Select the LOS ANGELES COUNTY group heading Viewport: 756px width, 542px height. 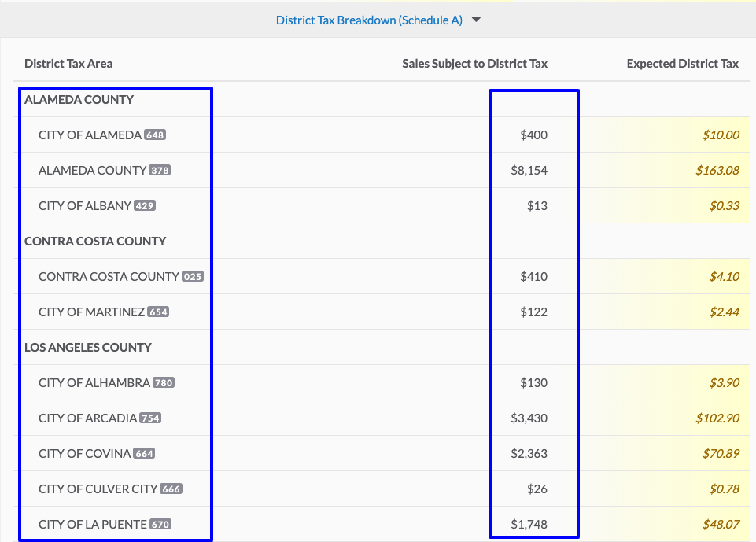tap(88, 348)
